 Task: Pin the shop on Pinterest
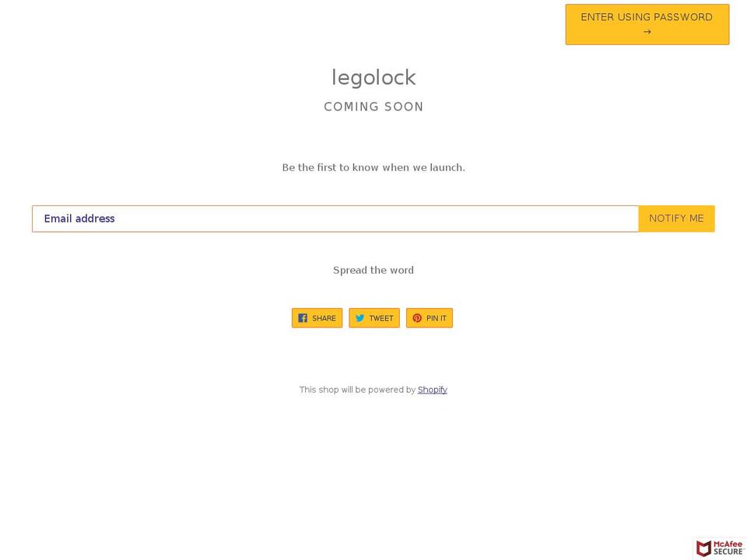(430, 318)
